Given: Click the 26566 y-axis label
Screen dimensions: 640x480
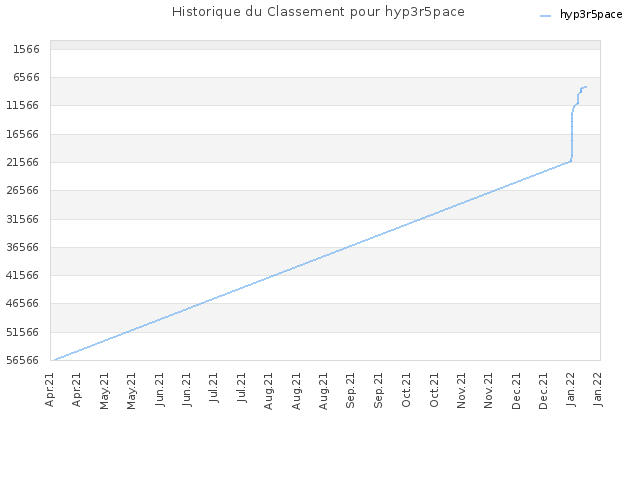Looking at the screenshot, I should [22, 190].
